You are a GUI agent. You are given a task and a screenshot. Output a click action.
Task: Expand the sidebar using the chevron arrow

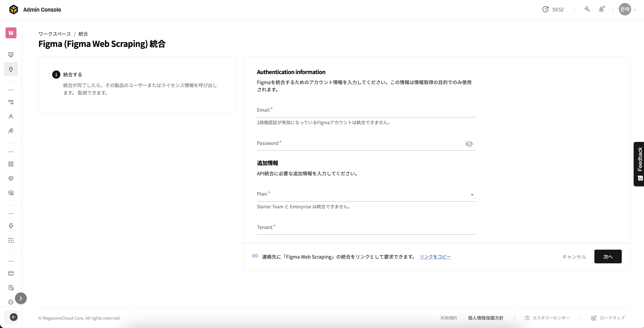click(21, 298)
